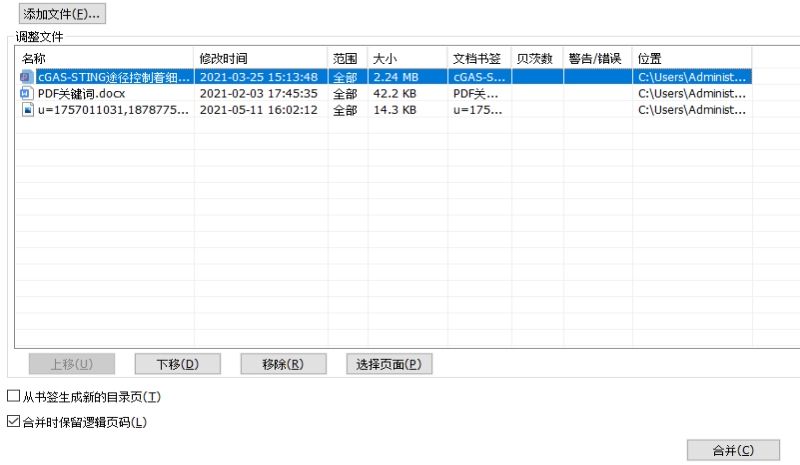Click the u=1757011031 image file icon

click(x=28, y=110)
